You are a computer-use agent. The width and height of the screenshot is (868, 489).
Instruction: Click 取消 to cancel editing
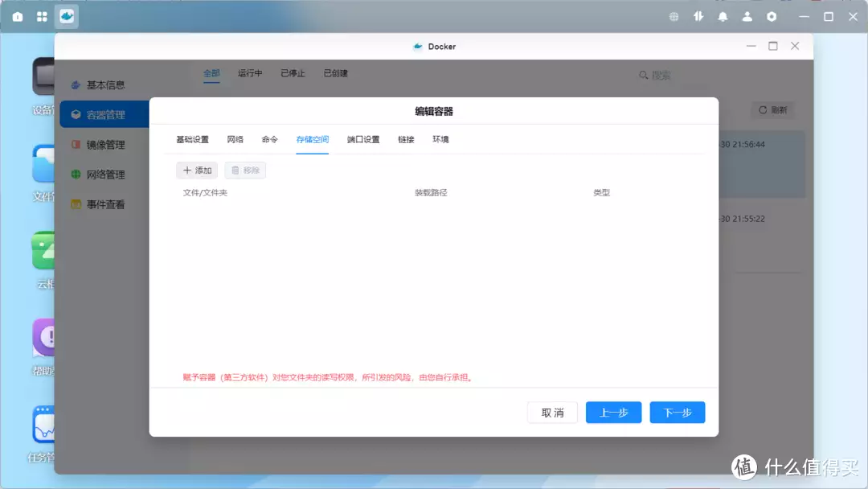pyautogui.click(x=552, y=413)
